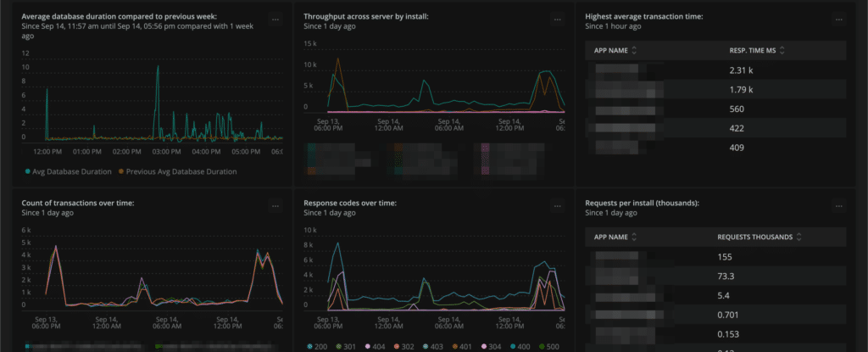Open options menu for Count of transactions widget
The width and height of the screenshot is (868, 352).
274,206
